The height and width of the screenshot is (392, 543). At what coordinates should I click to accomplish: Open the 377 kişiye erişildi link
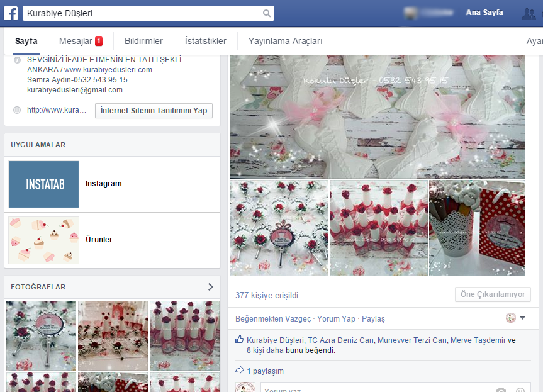tap(267, 295)
